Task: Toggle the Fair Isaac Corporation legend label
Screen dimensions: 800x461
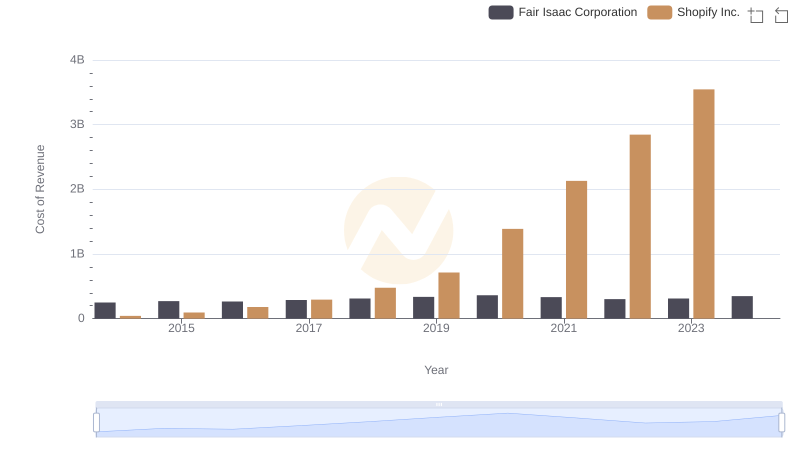Action: tap(578, 12)
